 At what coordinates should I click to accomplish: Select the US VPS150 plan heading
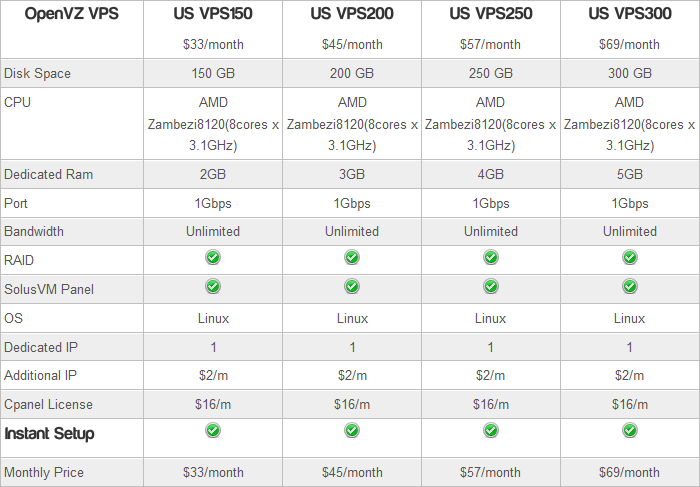[x=213, y=15]
